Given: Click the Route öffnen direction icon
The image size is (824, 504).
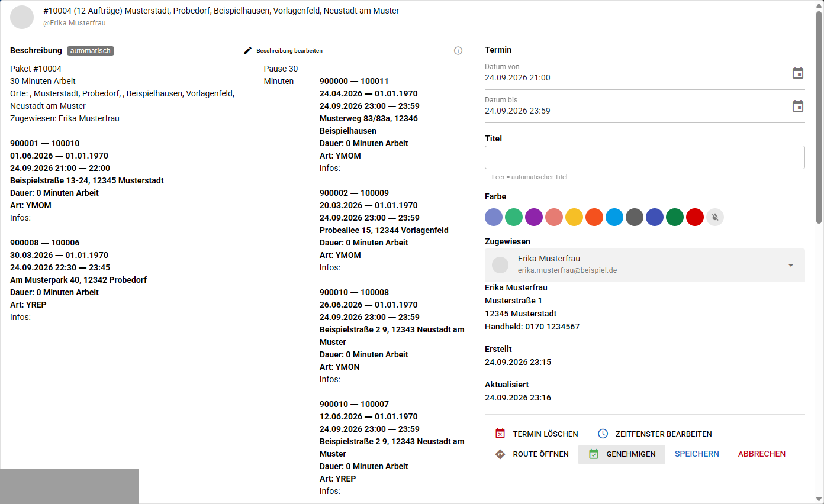Looking at the screenshot, I should tap(500, 454).
